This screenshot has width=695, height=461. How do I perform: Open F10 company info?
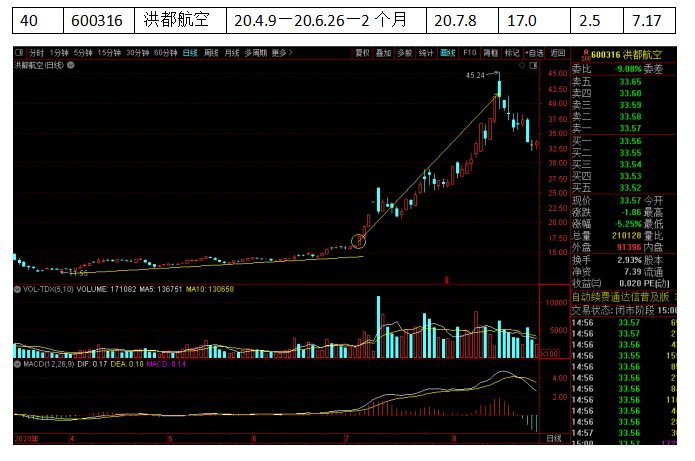[469, 53]
